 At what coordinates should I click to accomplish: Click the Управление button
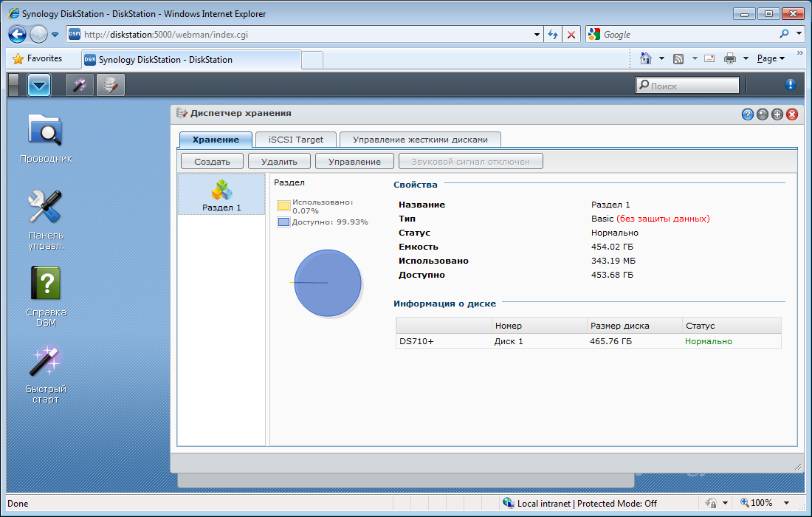(354, 161)
